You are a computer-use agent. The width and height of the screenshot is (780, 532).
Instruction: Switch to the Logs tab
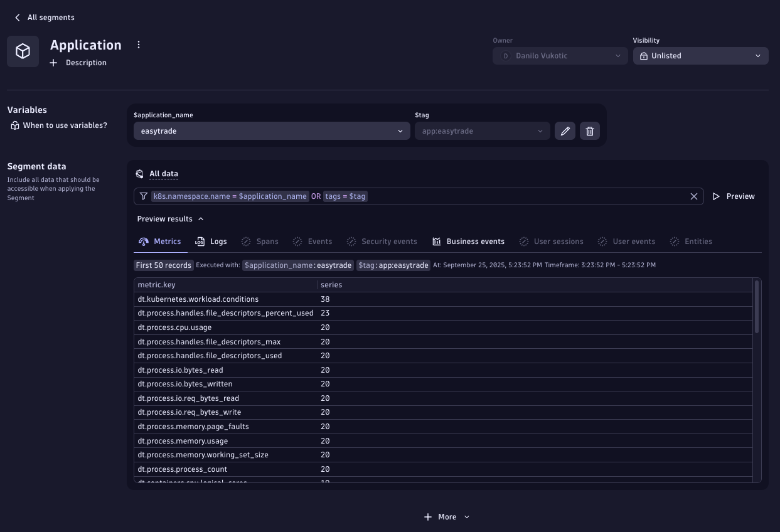211,242
